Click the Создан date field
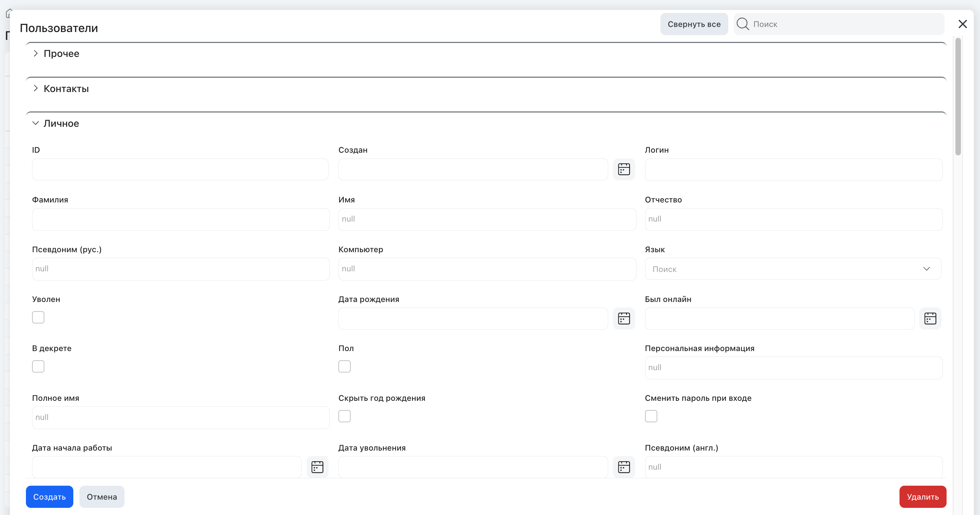The width and height of the screenshot is (980, 515). point(473,169)
